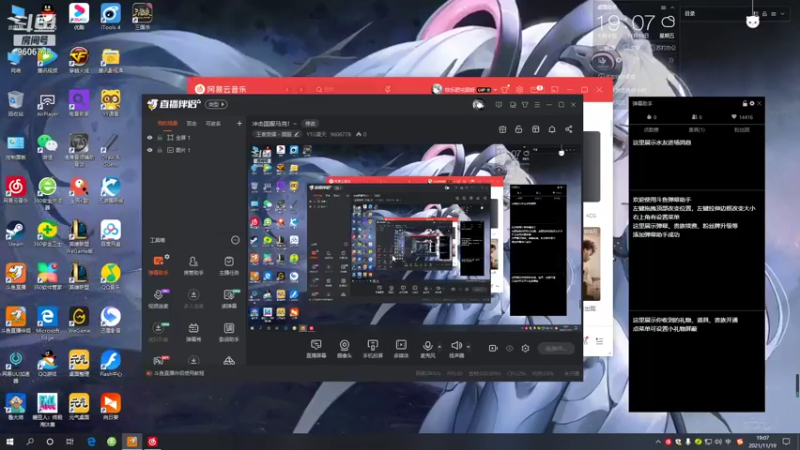Click the skin shirt icon in the 直播伴侣 title bar
This screenshot has width=800, height=450.
click(x=524, y=105)
